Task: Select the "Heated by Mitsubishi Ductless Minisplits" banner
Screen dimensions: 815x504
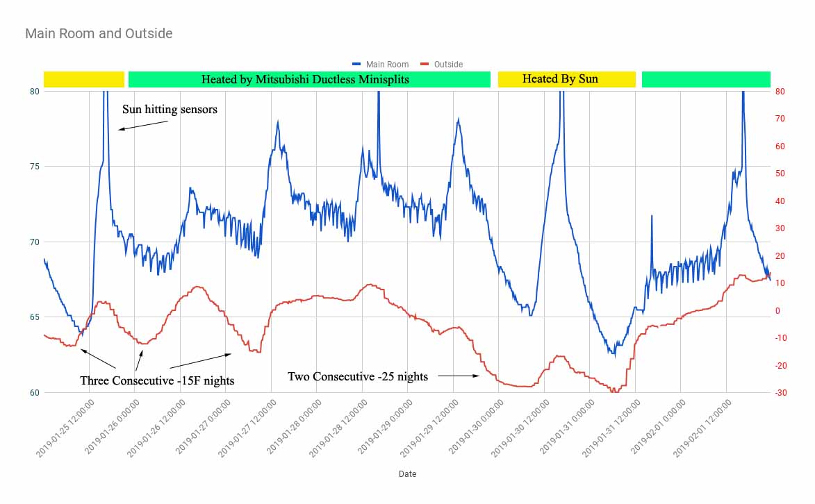Action: pyautogui.click(x=309, y=80)
